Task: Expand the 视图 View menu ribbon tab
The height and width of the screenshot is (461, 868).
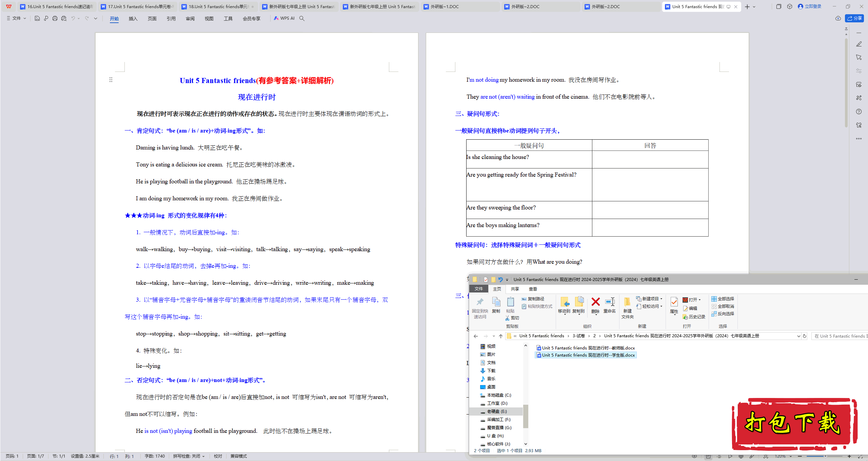Action: [208, 18]
